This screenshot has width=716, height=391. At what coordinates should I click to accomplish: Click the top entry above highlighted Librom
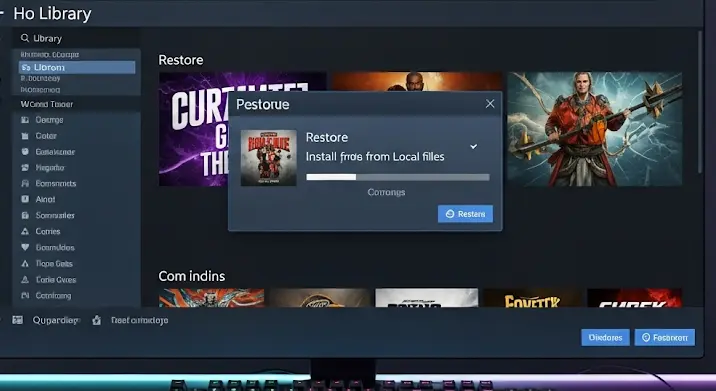[x=49, y=54]
